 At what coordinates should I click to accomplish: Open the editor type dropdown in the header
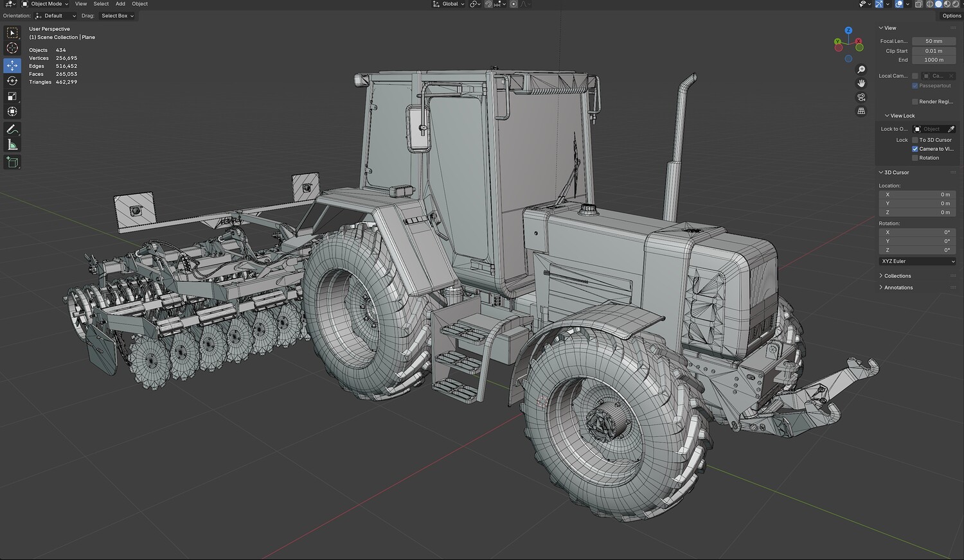(x=10, y=4)
